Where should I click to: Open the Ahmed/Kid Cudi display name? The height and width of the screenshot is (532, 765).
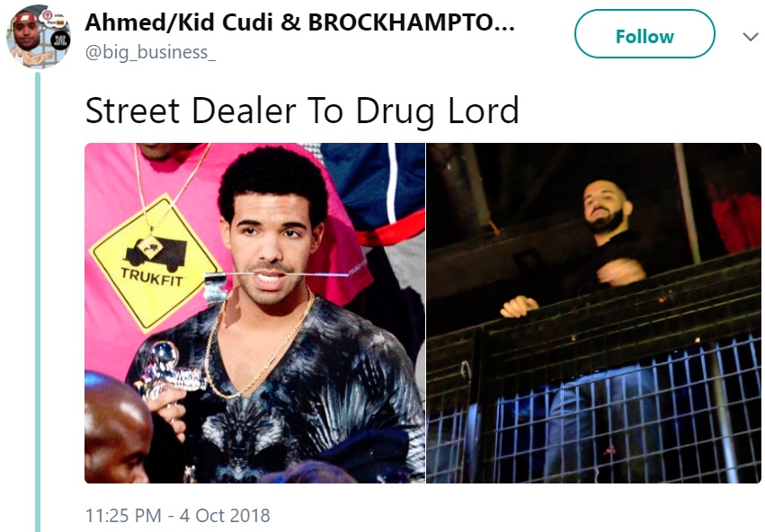(x=299, y=22)
